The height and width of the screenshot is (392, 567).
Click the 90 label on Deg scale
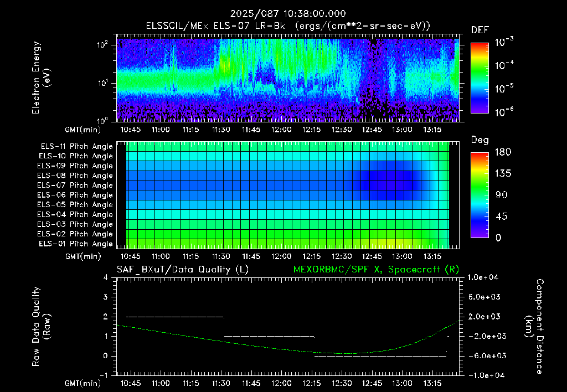(x=502, y=195)
